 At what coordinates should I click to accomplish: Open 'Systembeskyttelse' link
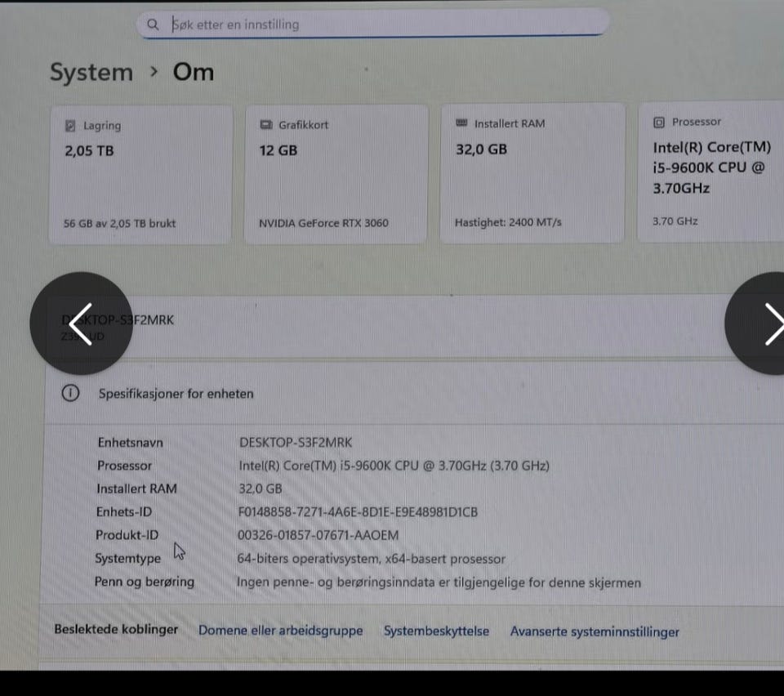(x=436, y=631)
